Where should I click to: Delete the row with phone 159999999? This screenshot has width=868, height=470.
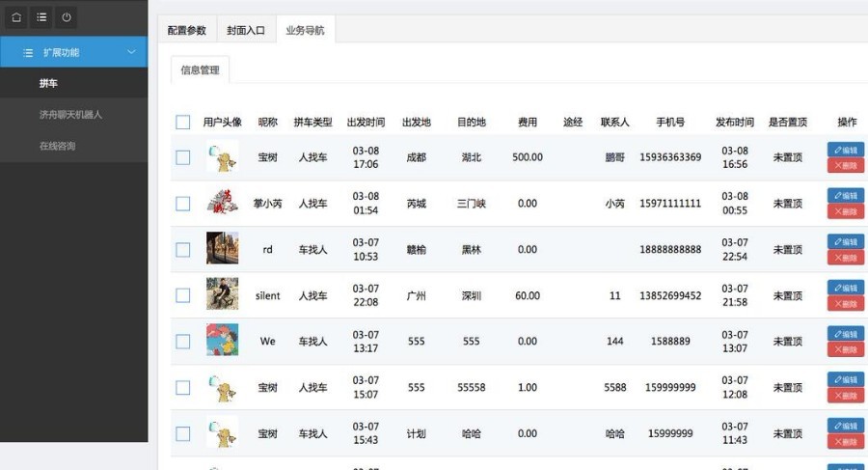click(846, 395)
